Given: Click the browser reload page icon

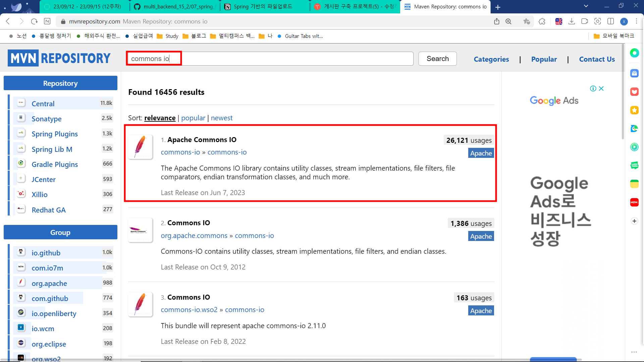Looking at the screenshot, I should click(34, 21).
